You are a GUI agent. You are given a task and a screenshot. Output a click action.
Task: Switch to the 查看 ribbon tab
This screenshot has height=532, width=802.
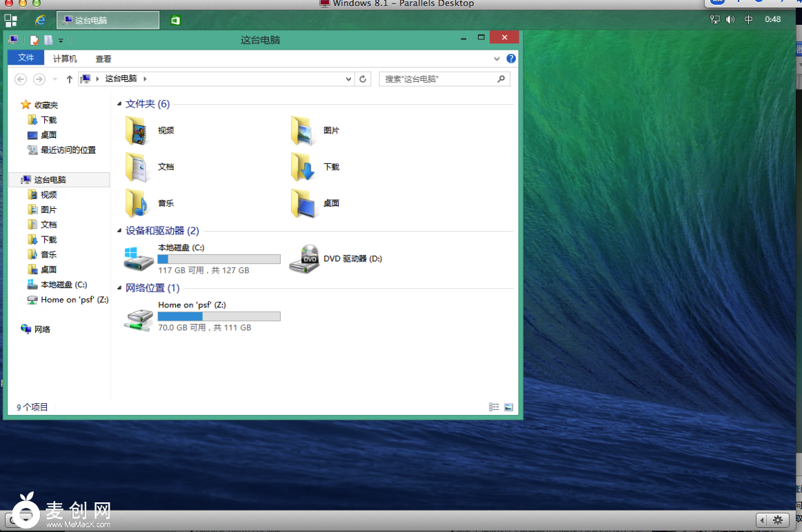(x=103, y=59)
